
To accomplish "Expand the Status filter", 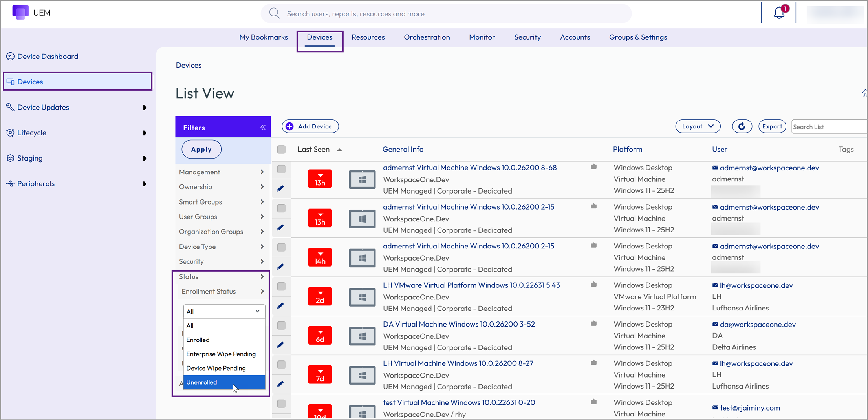I will point(222,276).
